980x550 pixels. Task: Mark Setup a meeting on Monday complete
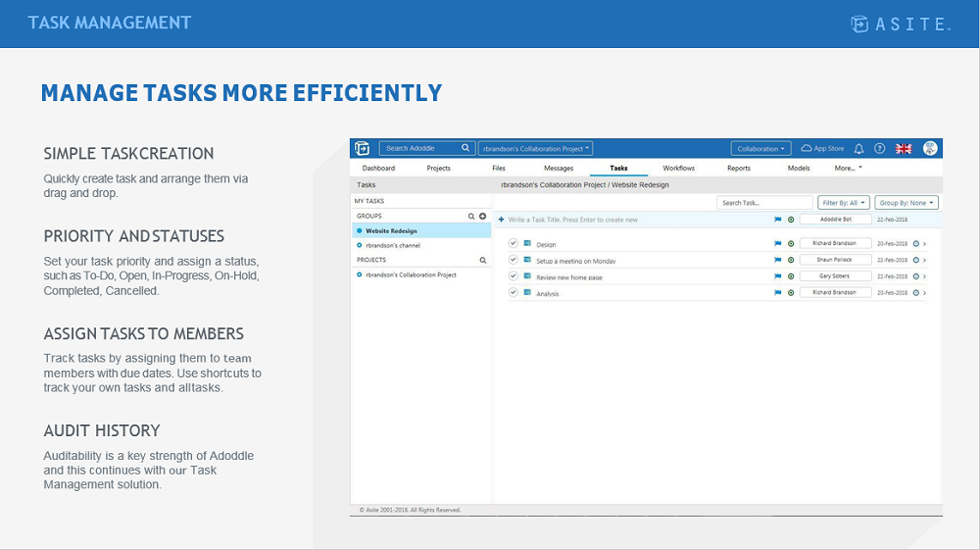514,260
